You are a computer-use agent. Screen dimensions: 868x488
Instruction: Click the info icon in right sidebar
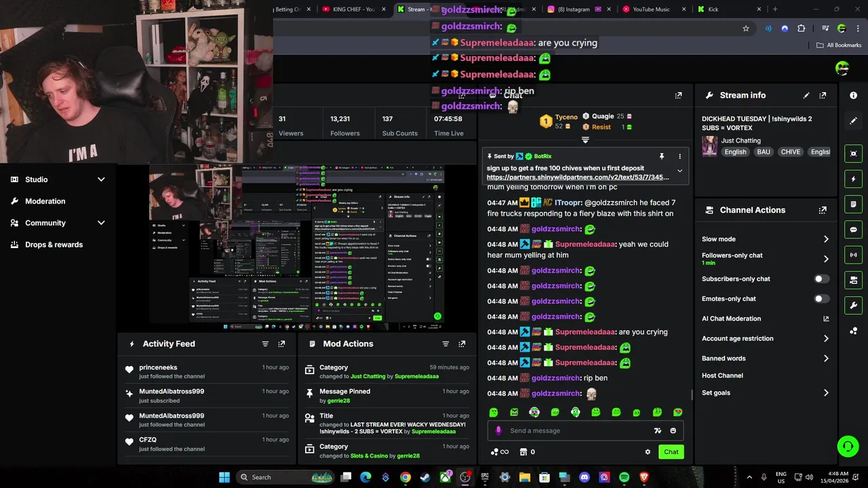(x=853, y=96)
